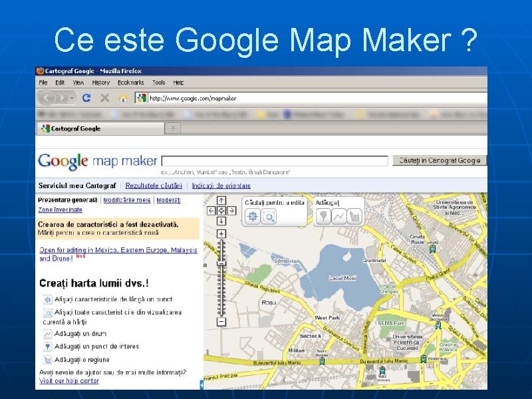Pan the map up with the arrow
The height and width of the screenshot is (399, 532).
click(221, 201)
